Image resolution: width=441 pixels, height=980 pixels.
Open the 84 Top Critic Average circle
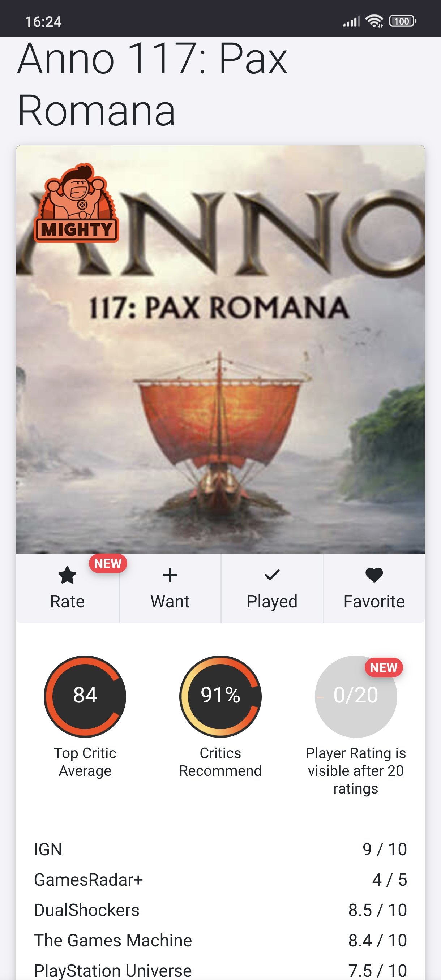[85, 696]
